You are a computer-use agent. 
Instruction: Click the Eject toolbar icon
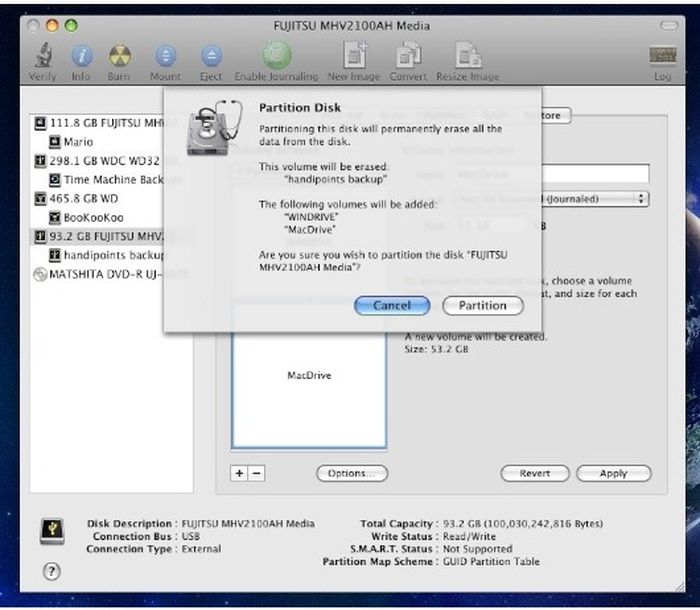pos(211,56)
